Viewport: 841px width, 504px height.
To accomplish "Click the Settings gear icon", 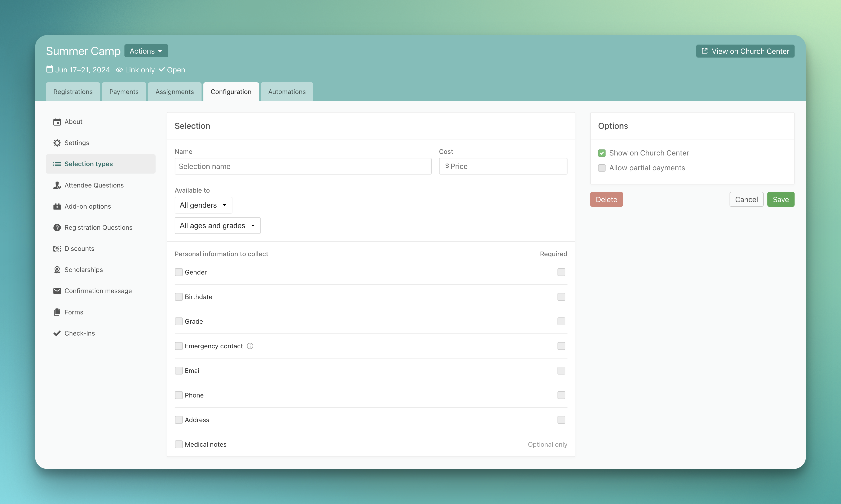I will 57,143.
